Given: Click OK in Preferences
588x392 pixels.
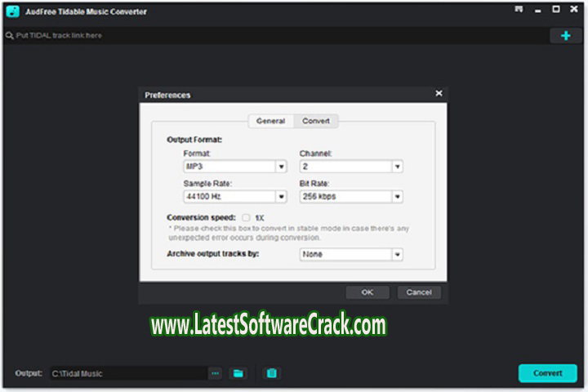Looking at the screenshot, I should point(367,292).
